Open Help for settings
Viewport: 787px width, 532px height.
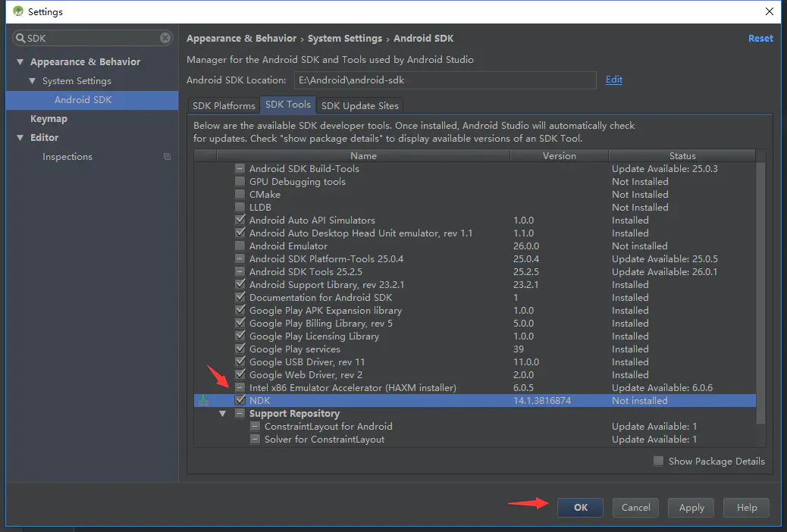[x=746, y=508]
